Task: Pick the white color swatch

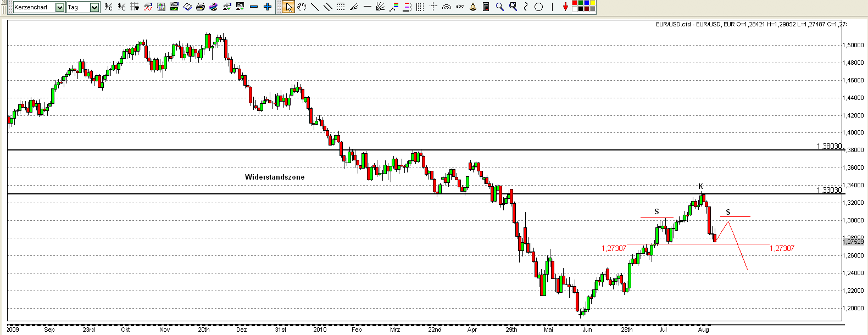Action: [x=575, y=9]
